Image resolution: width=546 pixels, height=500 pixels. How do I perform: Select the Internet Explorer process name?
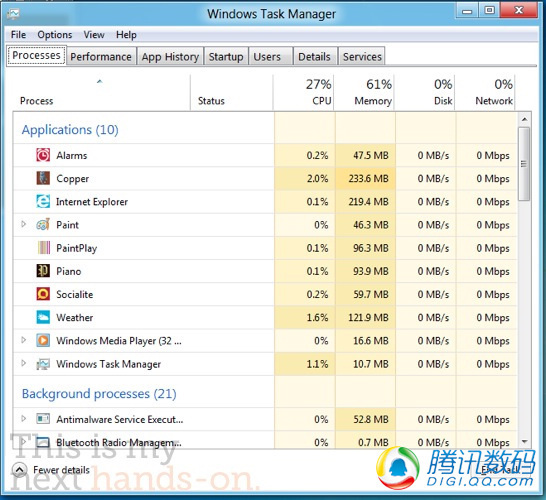92,202
